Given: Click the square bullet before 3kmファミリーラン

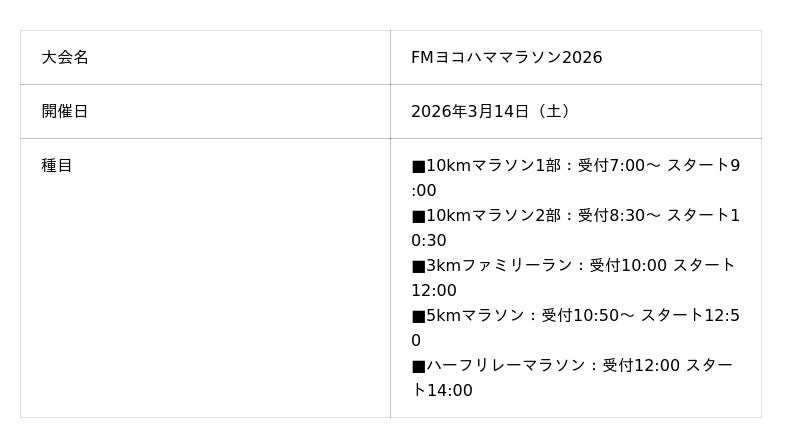Looking at the screenshot, I should point(418,266).
